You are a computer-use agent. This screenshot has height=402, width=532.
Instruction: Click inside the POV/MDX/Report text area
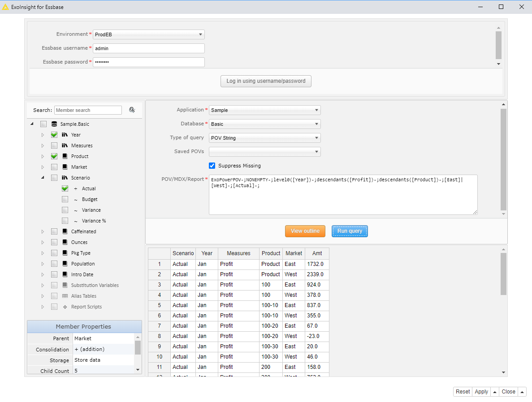click(x=343, y=194)
